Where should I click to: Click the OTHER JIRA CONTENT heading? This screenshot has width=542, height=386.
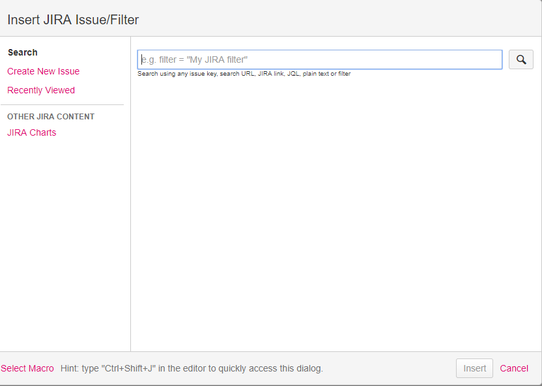[50, 116]
